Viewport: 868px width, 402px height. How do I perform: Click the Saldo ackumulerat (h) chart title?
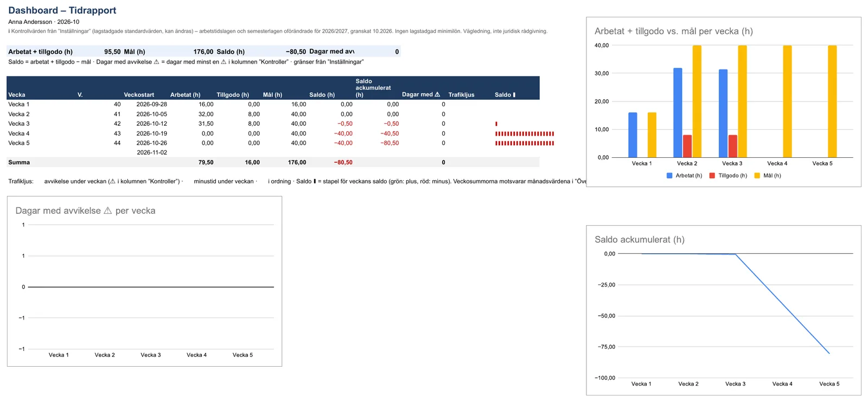coord(640,239)
